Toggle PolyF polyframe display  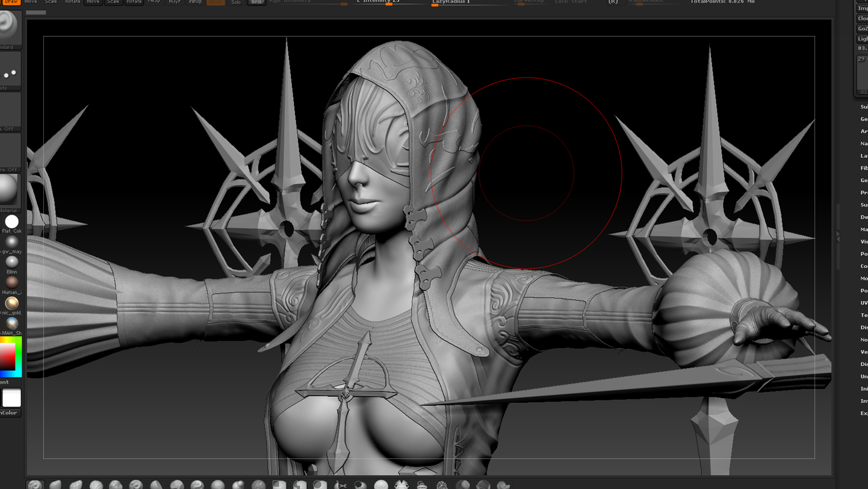tap(175, 2)
